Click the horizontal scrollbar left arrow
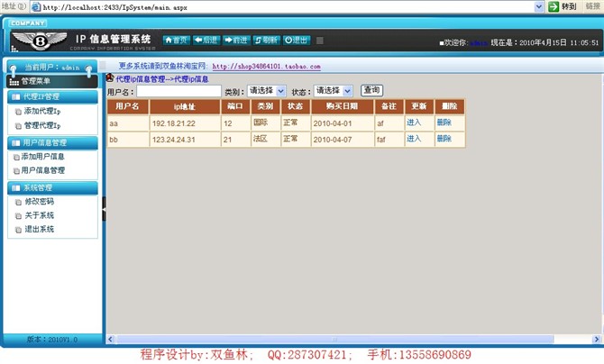604x364 pixels. tap(111, 340)
